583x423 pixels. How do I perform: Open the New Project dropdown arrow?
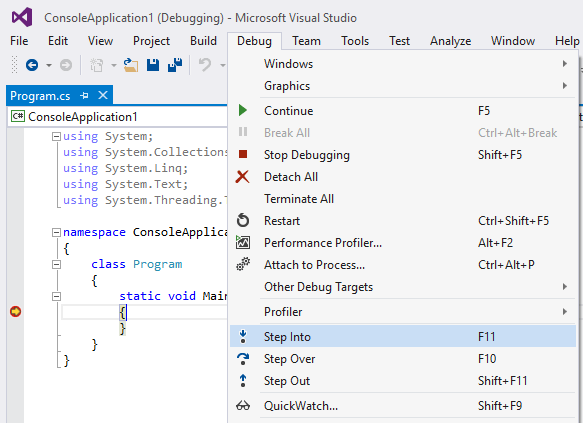[114, 65]
